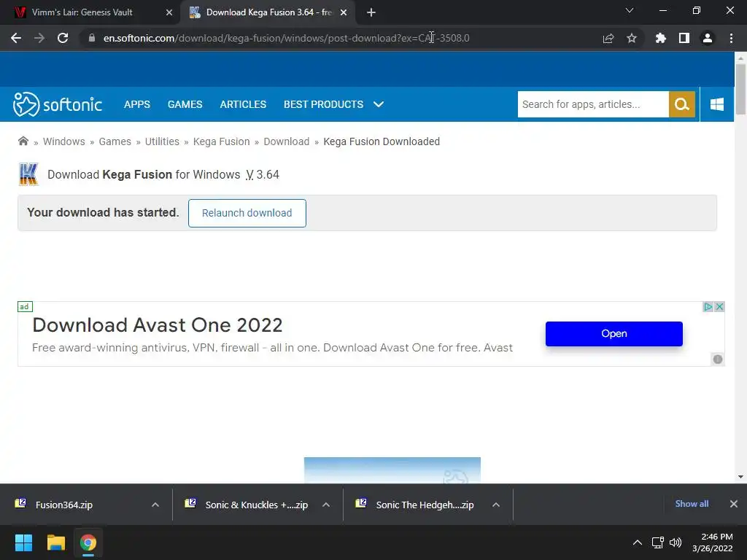747x560 pixels.
Task: Open network status tray icon
Action: [x=658, y=542]
